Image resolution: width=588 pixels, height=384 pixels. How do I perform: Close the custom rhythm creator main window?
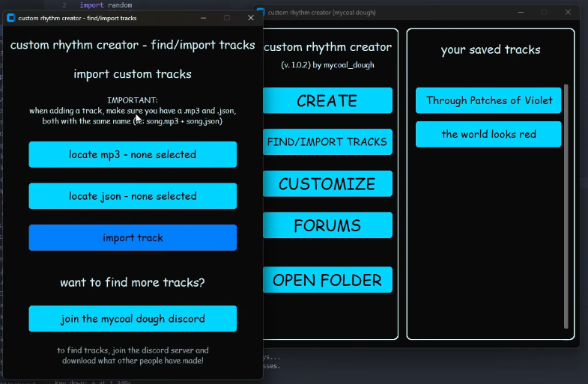[568, 13]
